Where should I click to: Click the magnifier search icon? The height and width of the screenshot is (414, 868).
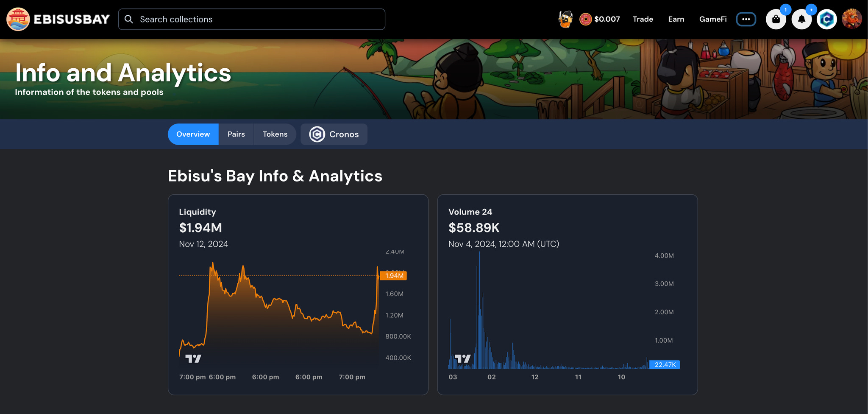point(129,19)
